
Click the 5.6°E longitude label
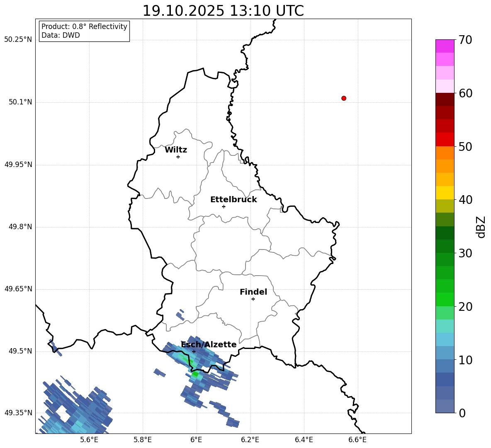pyautogui.click(x=89, y=440)
